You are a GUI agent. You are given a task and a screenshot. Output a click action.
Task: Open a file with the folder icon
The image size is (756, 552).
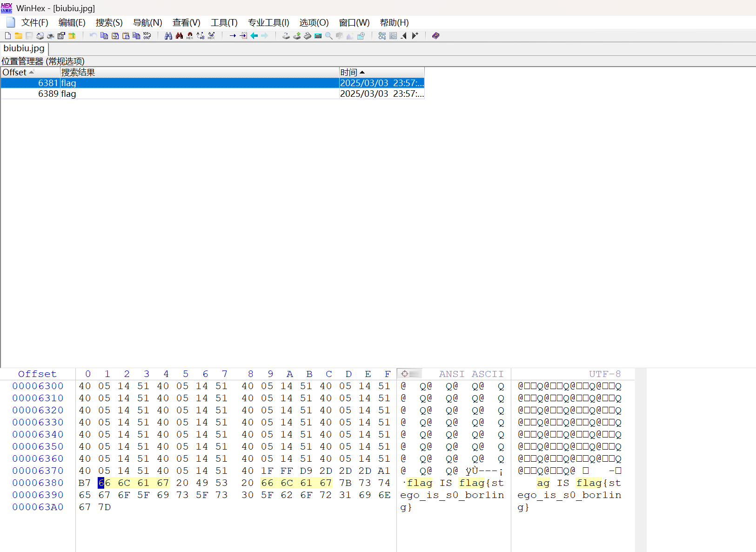pos(19,36)
